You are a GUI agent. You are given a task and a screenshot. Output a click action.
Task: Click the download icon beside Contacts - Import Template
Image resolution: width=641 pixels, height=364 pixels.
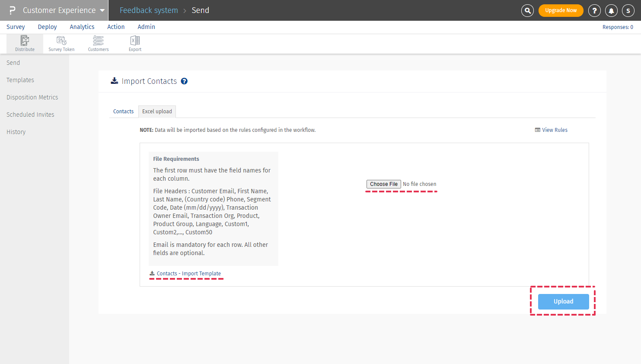click(152, 273)
